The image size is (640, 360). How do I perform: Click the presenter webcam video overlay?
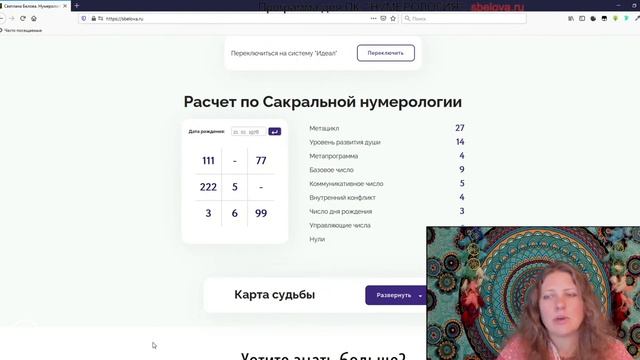click(533, 293)
